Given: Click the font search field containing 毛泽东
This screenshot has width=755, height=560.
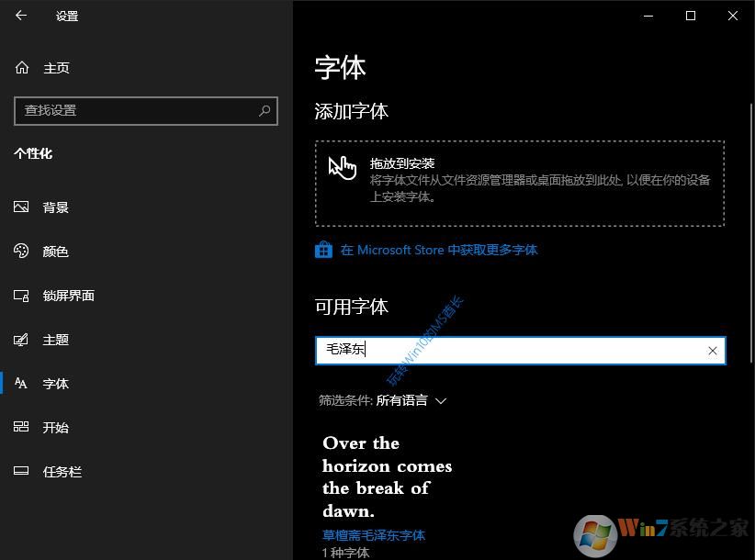Looking at the screenshot, I should (520, 351).
